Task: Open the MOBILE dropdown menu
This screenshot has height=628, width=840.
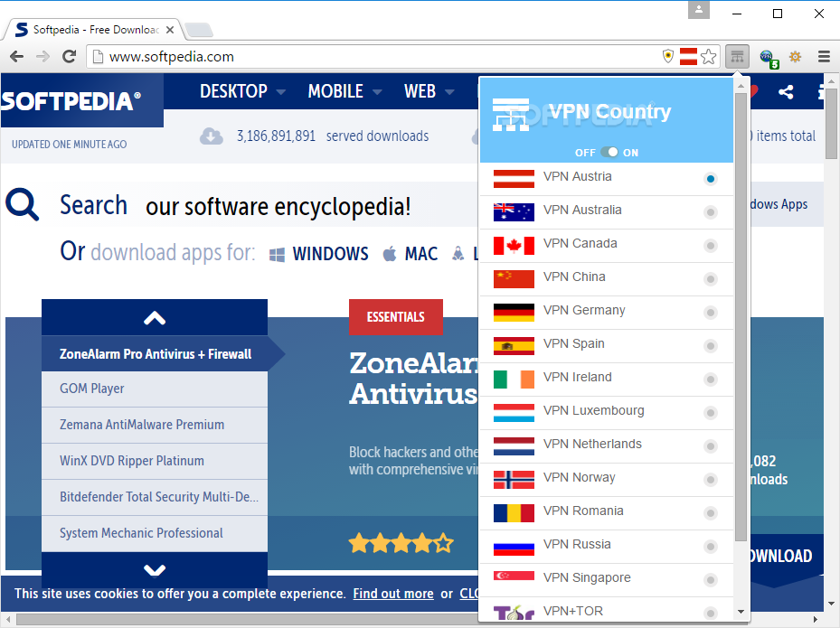Action: (x=344, y=91)
